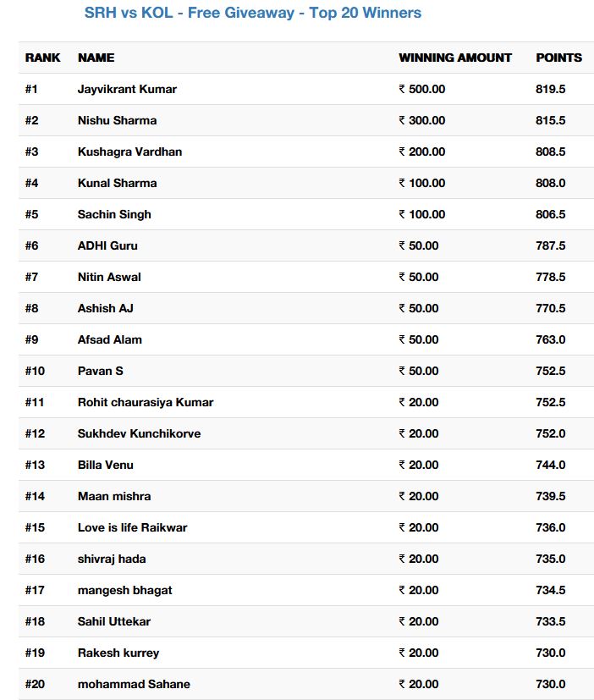The width and height of the screenshot is (594, 700).
Task: Select winner name Jayvikrant Kumar
Action: 127,89
